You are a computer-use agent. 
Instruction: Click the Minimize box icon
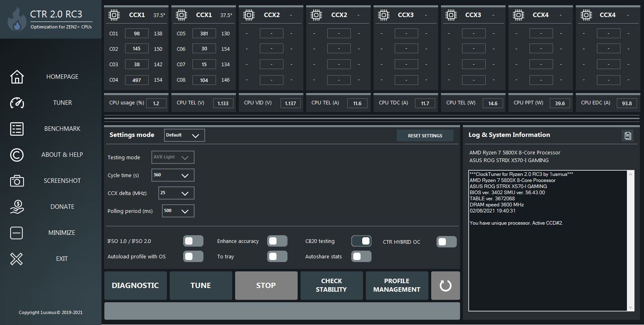coord(17,233)
